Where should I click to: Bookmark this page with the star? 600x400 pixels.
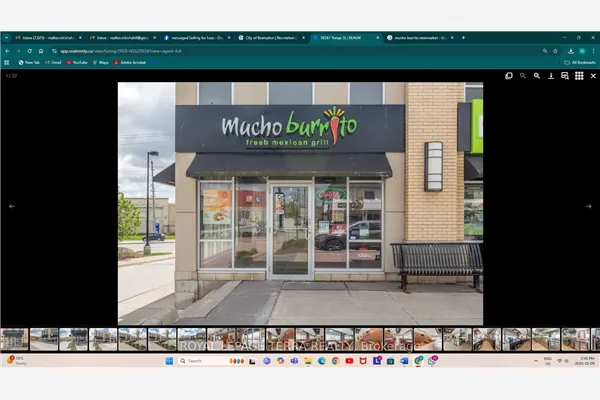tap(555, 51)
